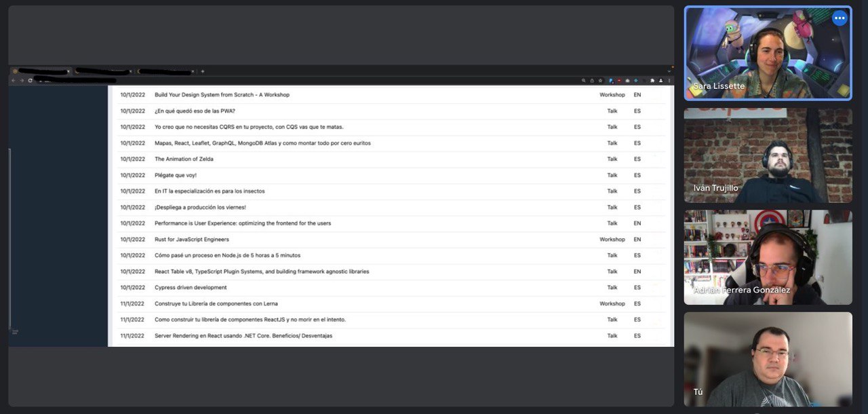Image resolution: width=868 pixels, height=414 pixels.
Task: Click the browser profile avatar icon
Action: click(x=660, y=80)
